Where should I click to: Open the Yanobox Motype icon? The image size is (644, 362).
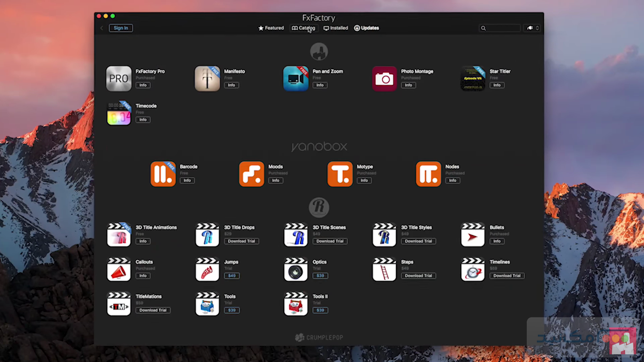coord(340,174)
